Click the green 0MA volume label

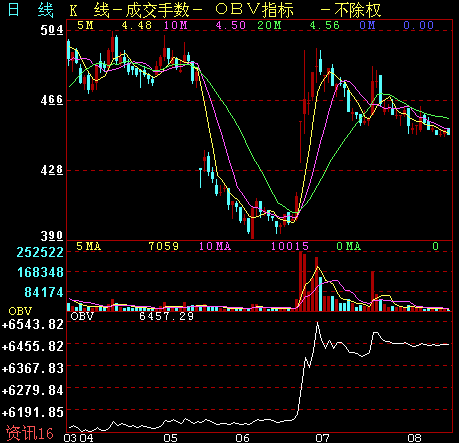pos(349,246)
